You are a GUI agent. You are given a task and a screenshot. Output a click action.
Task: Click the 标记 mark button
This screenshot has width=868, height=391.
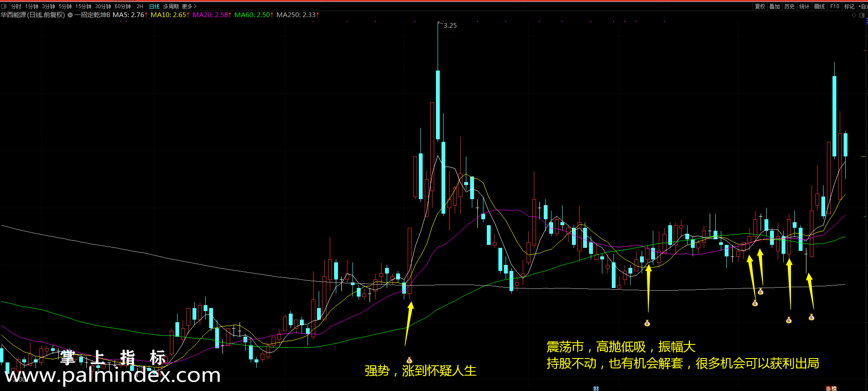[849, 6]
